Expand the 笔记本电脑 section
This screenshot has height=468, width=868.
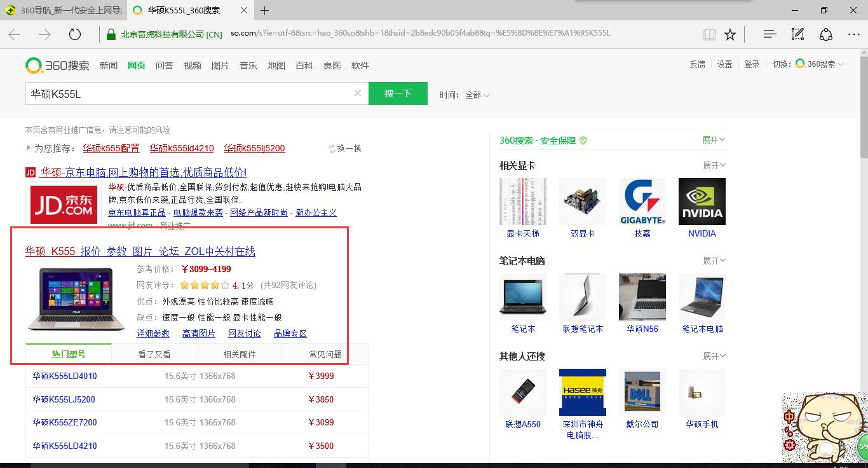point(714,261)
